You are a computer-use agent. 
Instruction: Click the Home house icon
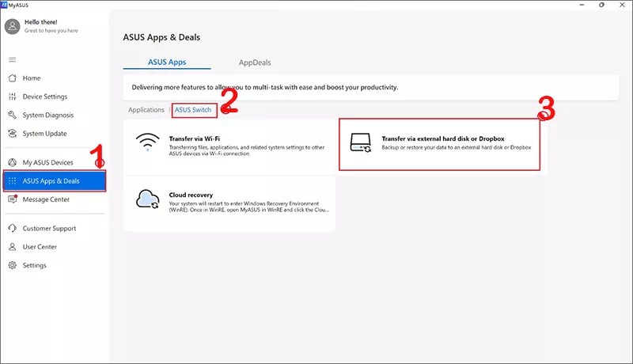pos(13,78)
